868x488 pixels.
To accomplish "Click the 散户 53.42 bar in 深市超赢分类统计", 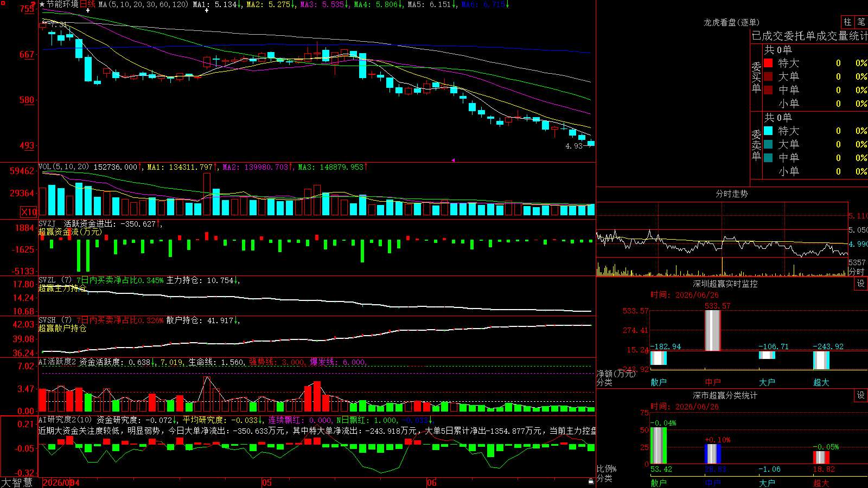I will (x=659, y=446).
